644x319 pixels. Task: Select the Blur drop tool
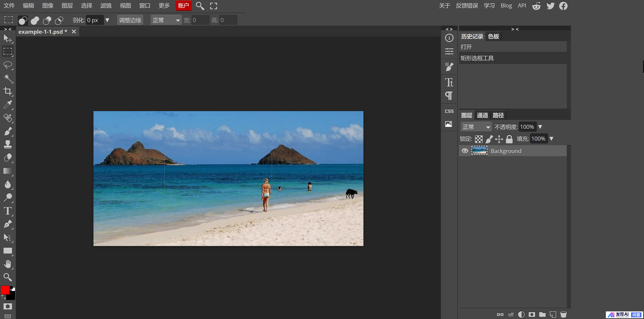8,184
